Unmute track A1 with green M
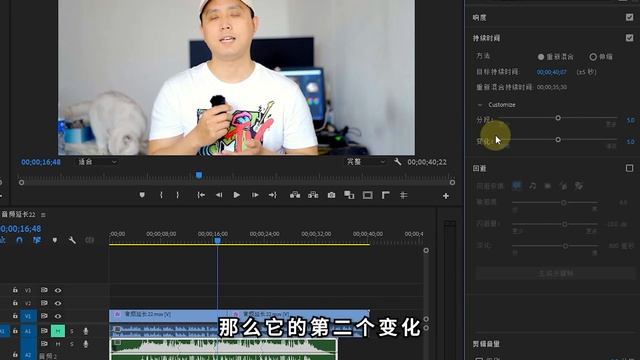 tap(58, 331)
